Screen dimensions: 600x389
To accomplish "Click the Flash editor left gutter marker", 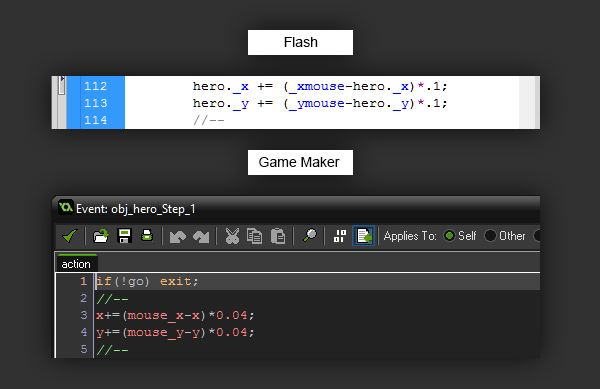I will 62,85.
